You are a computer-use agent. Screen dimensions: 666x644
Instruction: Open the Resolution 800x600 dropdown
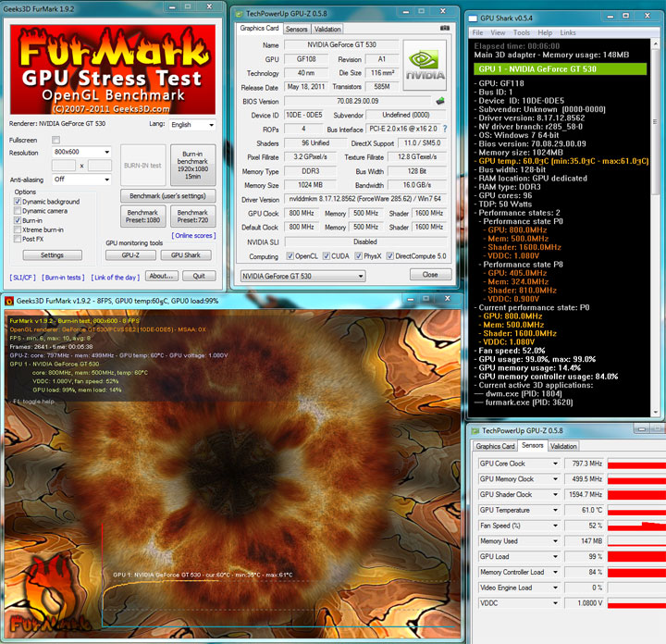[x=81, y=152]
